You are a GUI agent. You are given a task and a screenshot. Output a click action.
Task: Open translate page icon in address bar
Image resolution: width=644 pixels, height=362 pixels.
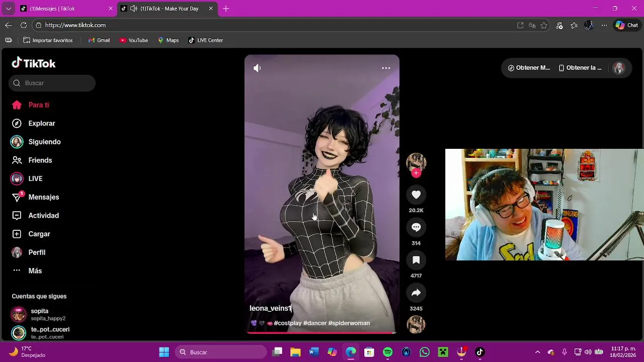pos(532,25)
